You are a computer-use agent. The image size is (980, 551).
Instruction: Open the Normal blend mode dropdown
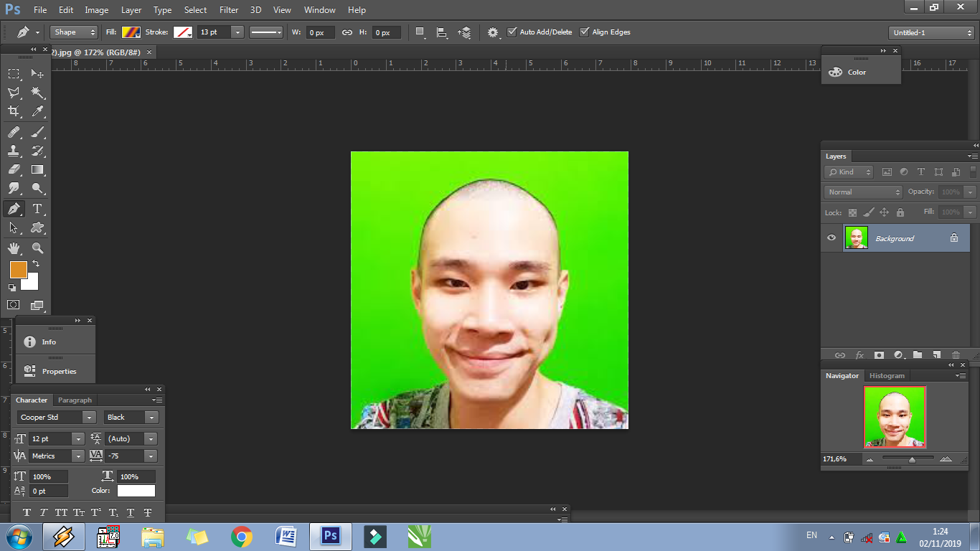[863, 192]
